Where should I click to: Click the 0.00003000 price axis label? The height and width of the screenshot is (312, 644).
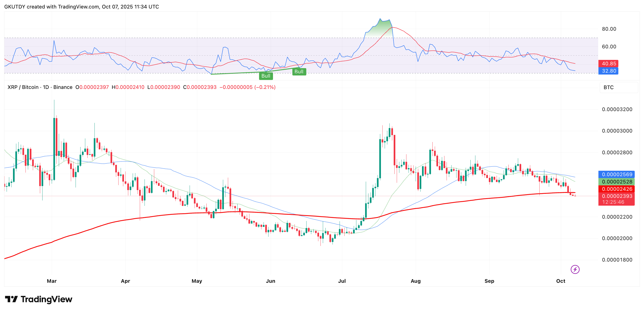click(x=617, y=131)
